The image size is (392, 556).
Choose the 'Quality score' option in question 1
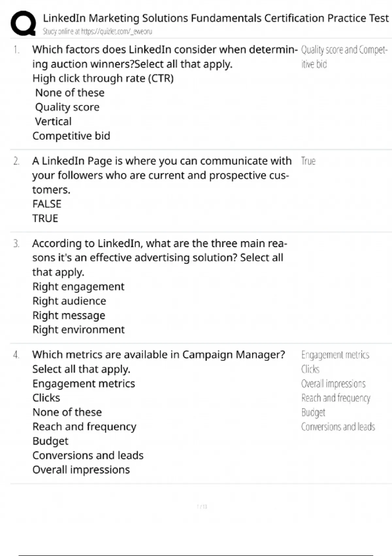(x=67, y=107)
